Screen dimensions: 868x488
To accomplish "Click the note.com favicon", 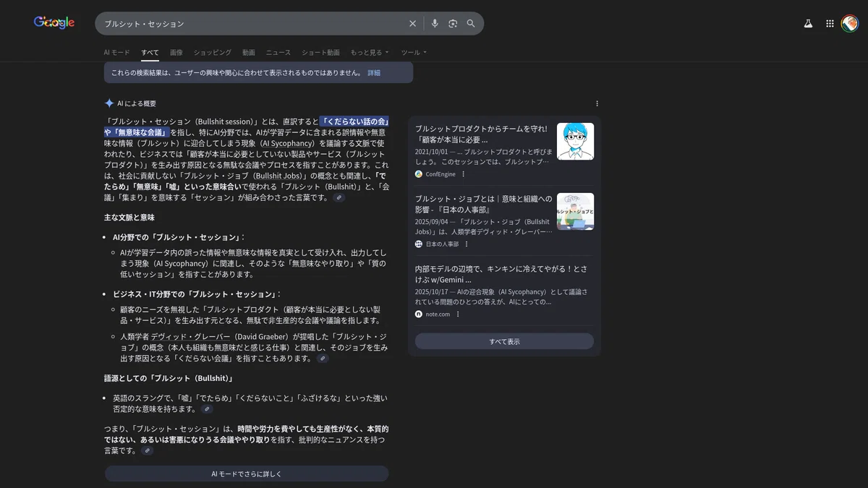I will 419,314.
